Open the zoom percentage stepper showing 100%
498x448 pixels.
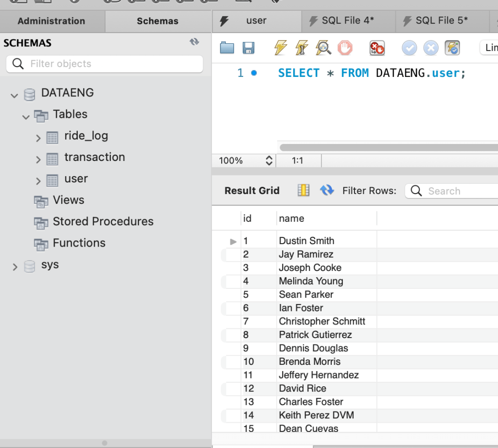point(268,161)
